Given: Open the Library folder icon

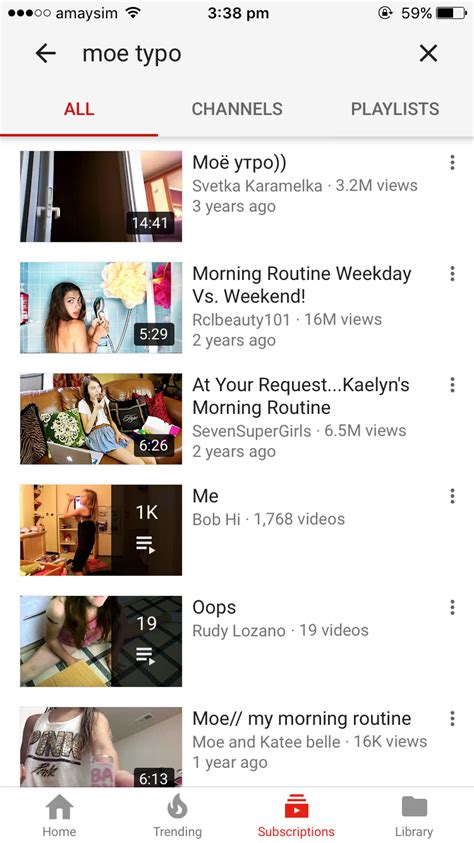Looking at the screenshot, I should 414,807.
